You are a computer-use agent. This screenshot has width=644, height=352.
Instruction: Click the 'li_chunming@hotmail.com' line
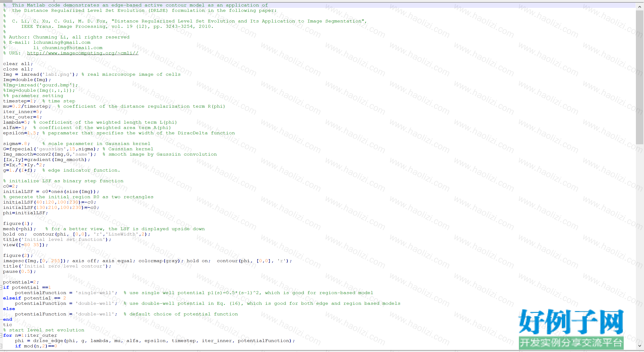[x=53, y=48]
